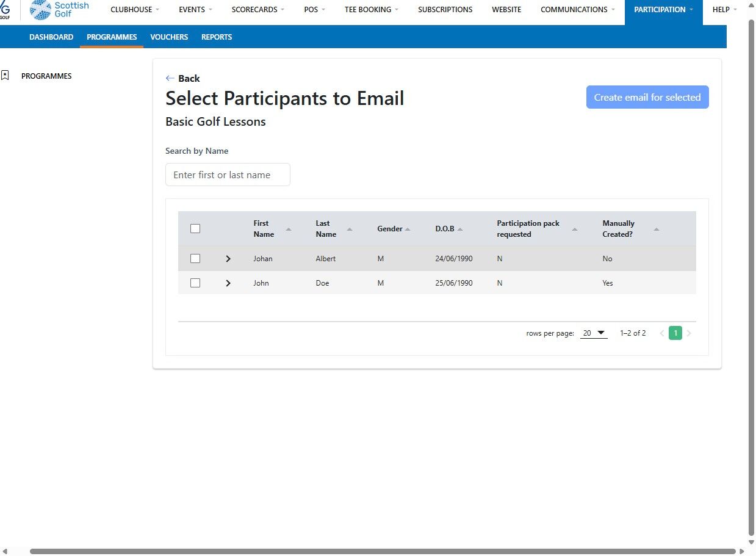Sort by D.O.B column arrow

(460, 229)
